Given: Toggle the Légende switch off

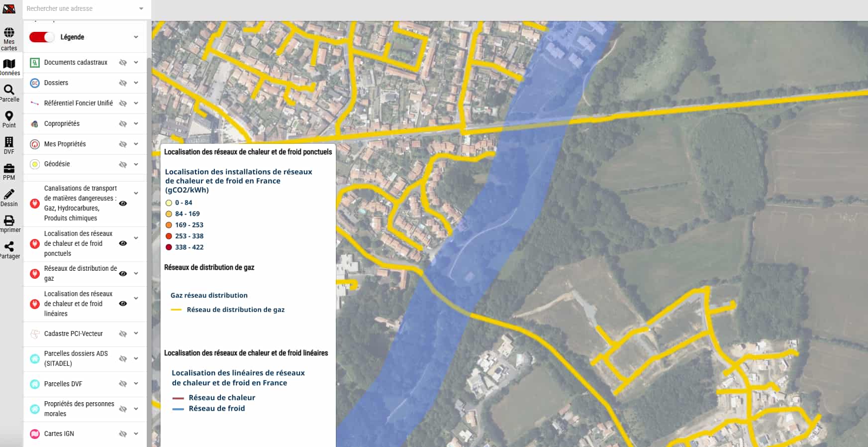Looking at the screenshot, I should pyautogui.click(x=42, y=37).
